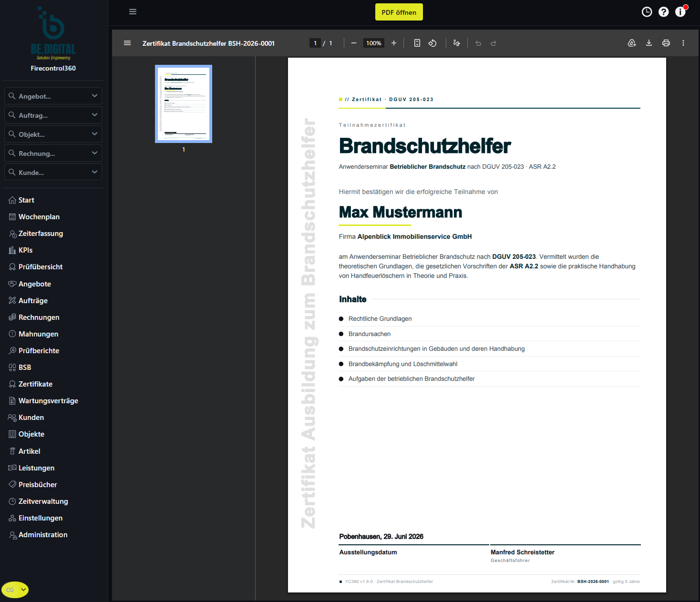Redo PDF annotation

point(494,43)
